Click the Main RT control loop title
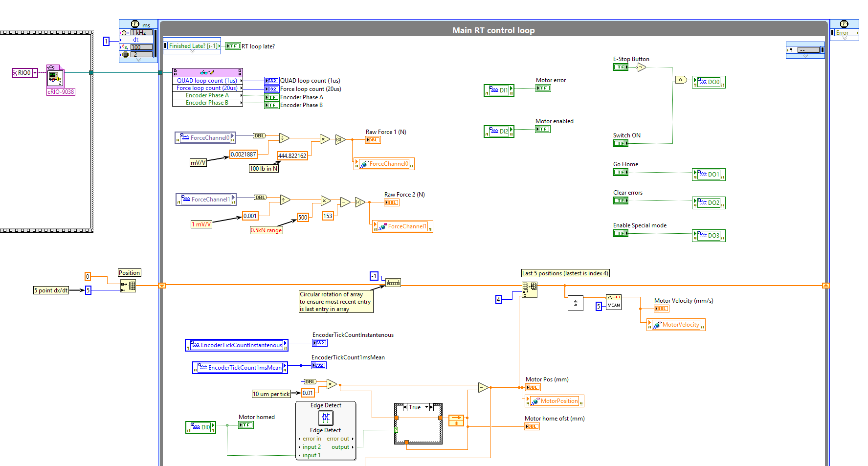The width and height of the screenshot is (868, 466). (x=493, y=30)
